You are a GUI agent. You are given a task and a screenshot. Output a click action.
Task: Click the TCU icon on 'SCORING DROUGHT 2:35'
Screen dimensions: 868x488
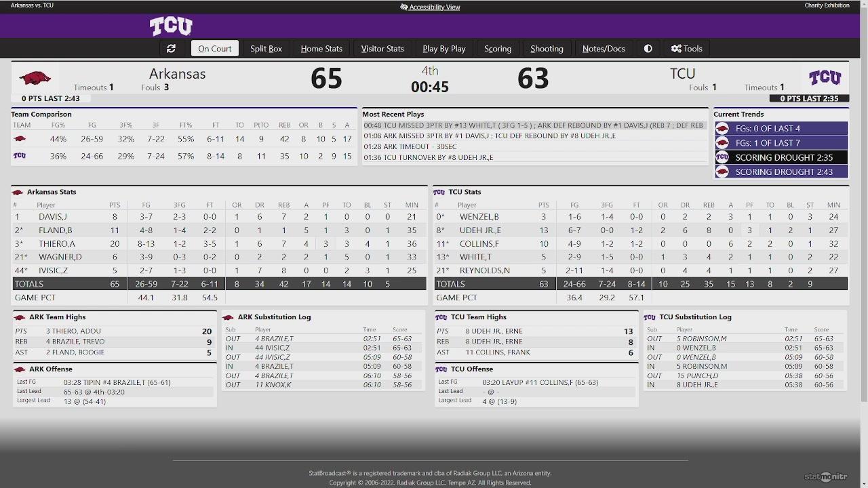point(722,157)
